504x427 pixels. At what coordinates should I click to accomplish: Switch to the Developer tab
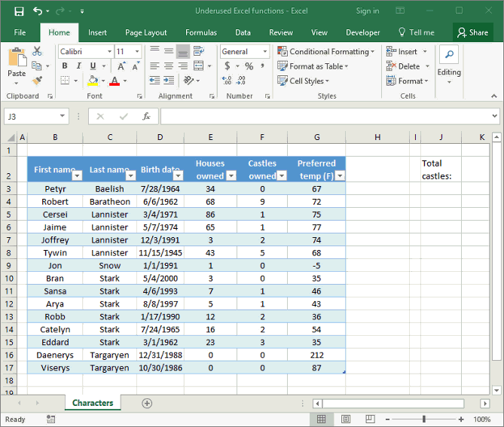tap(362, 32)
